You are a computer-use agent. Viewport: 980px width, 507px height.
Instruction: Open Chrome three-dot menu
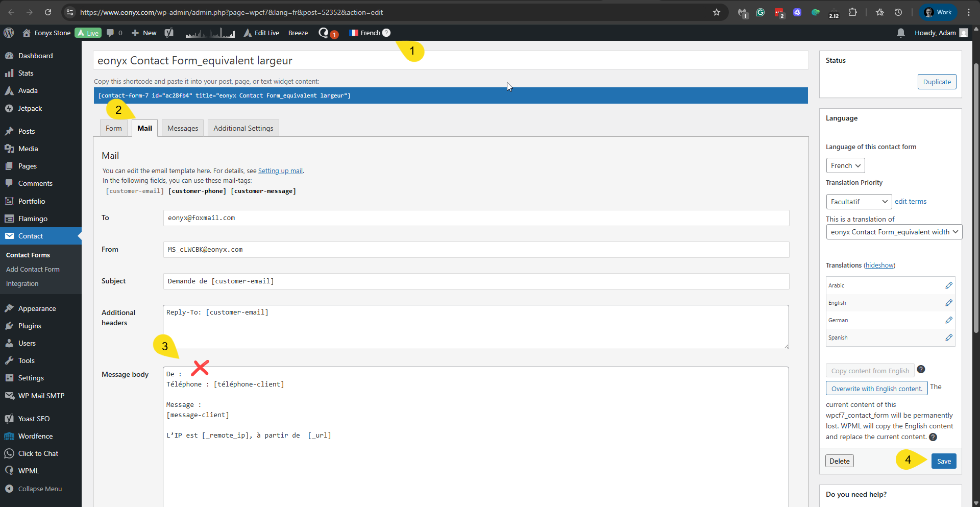(969, 12)
